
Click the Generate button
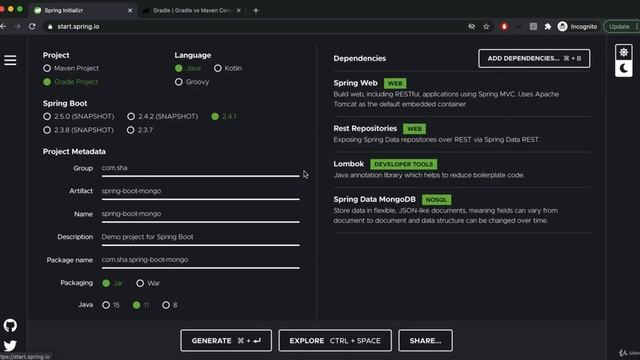point(226,340)
